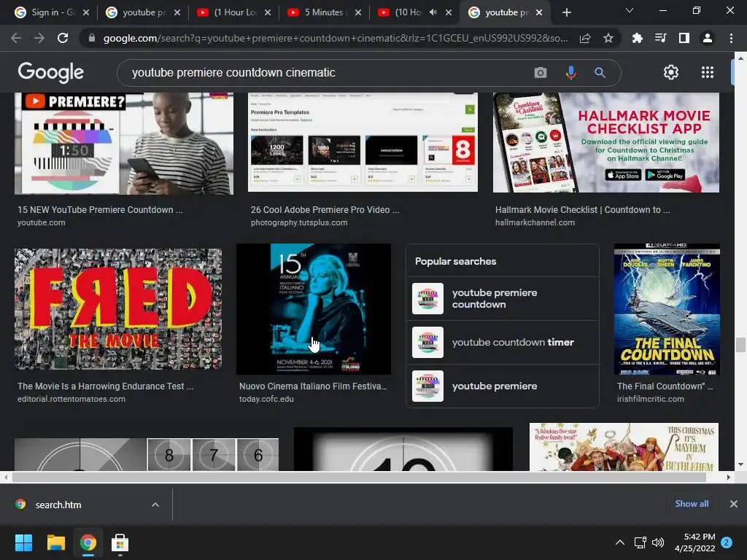Close the downloads bar
The height and width of the screenshot is (560, 747).
734,504
